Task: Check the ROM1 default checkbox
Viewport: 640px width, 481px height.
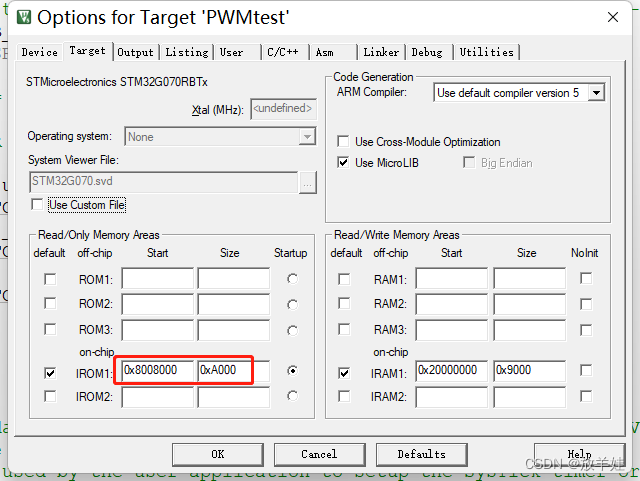Action: coord(50,280)
